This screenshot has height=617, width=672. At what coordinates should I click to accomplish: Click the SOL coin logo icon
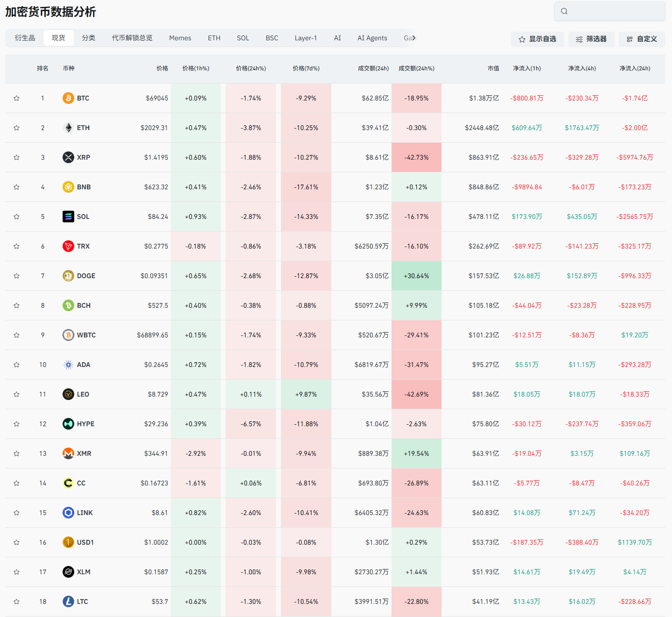pyautogui.click(x=68, y=217)
